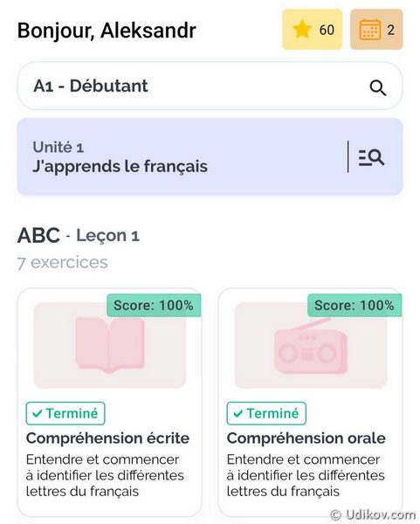
Task: Select the Compréhension écrite exercise title
Action: point(107,438)
